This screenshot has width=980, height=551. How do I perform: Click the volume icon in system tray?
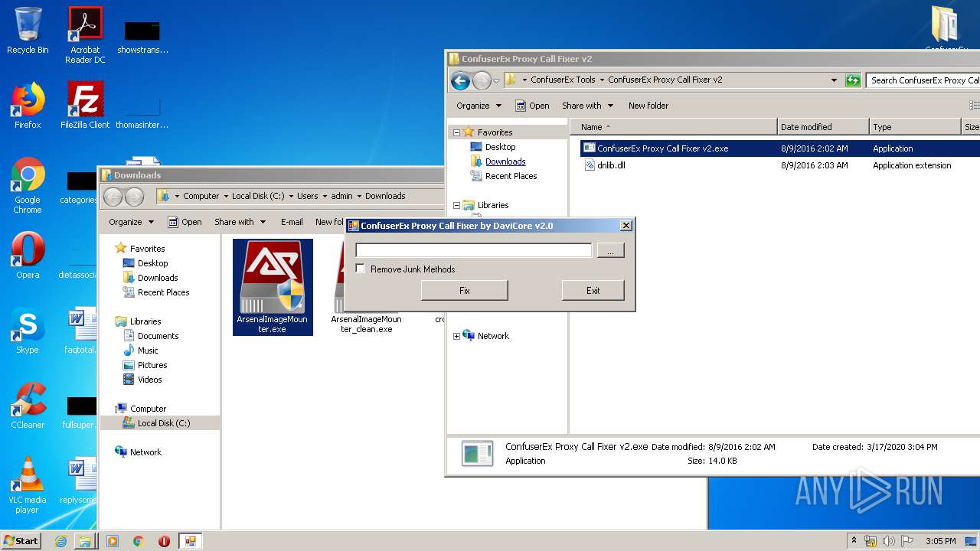887,541
